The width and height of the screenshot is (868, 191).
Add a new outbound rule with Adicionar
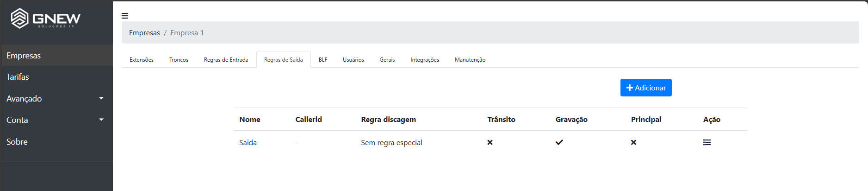(x=646, y=88)
